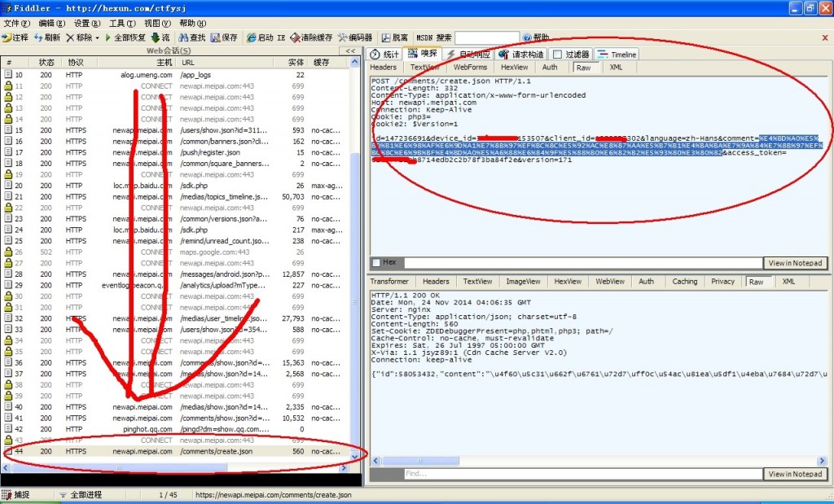
Task: Click the 全部恢复 (Resume All) toolbar icon
Action: point(108,37)
